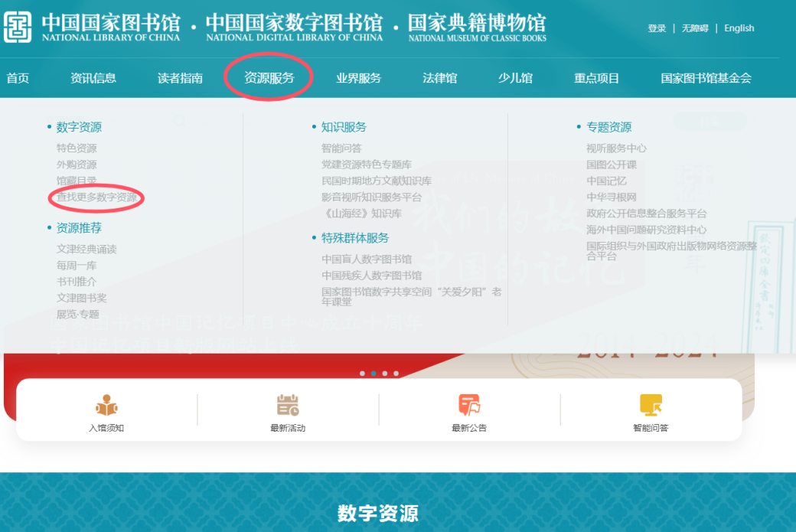Open the 入馆须知 book reader icon

pos(106,405)
